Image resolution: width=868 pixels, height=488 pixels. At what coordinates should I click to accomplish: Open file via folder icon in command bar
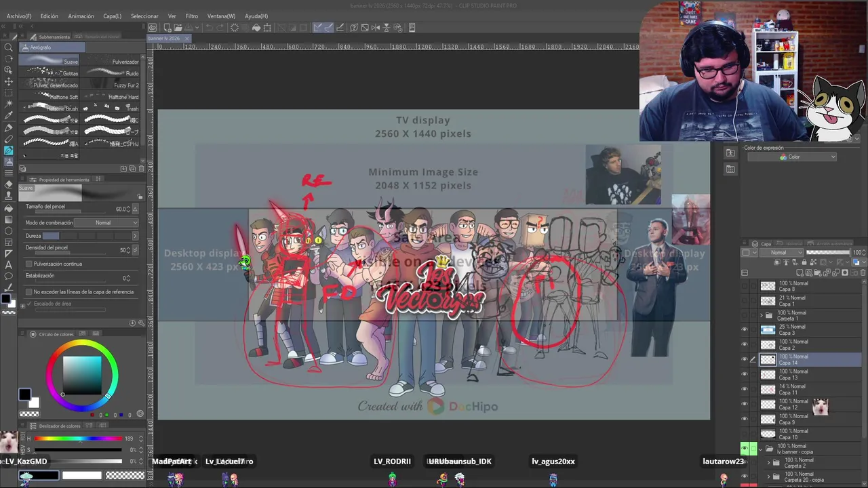(177, 28)
